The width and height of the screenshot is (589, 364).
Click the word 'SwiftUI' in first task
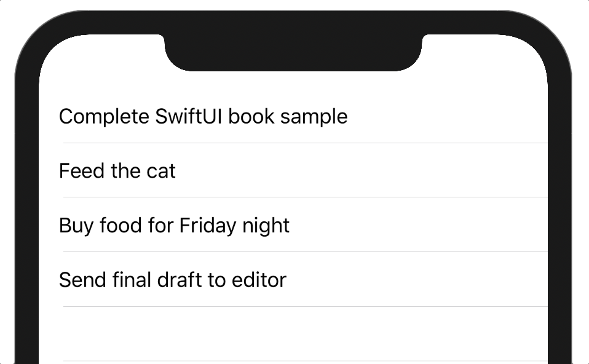click(x=188, y=116)
